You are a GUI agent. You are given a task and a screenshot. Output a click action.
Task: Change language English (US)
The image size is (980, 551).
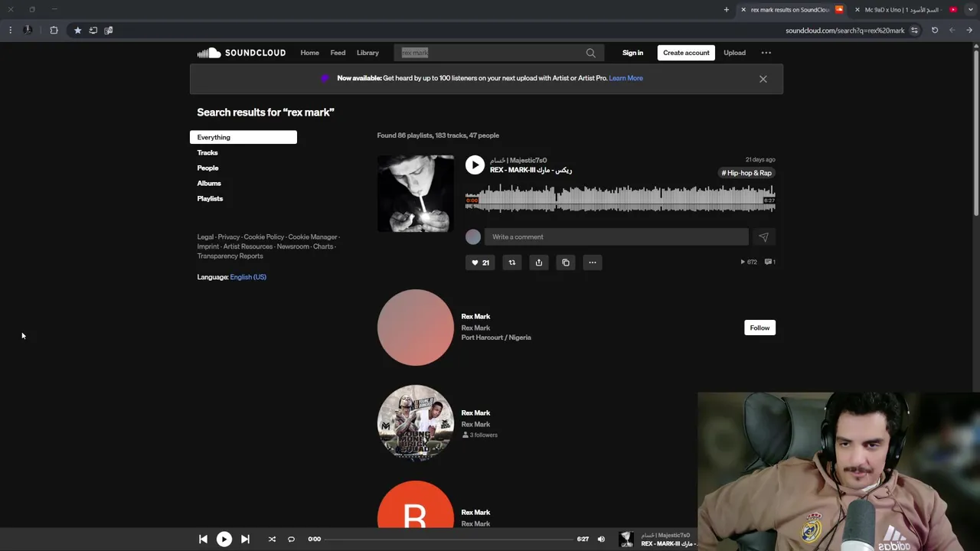pos(248,277)
